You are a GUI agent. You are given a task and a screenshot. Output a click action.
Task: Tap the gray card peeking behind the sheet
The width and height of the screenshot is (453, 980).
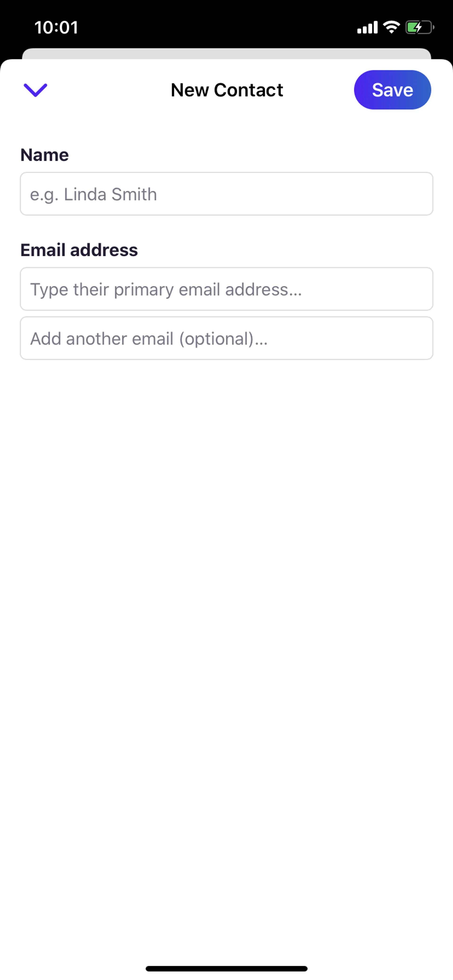[226, 53]
